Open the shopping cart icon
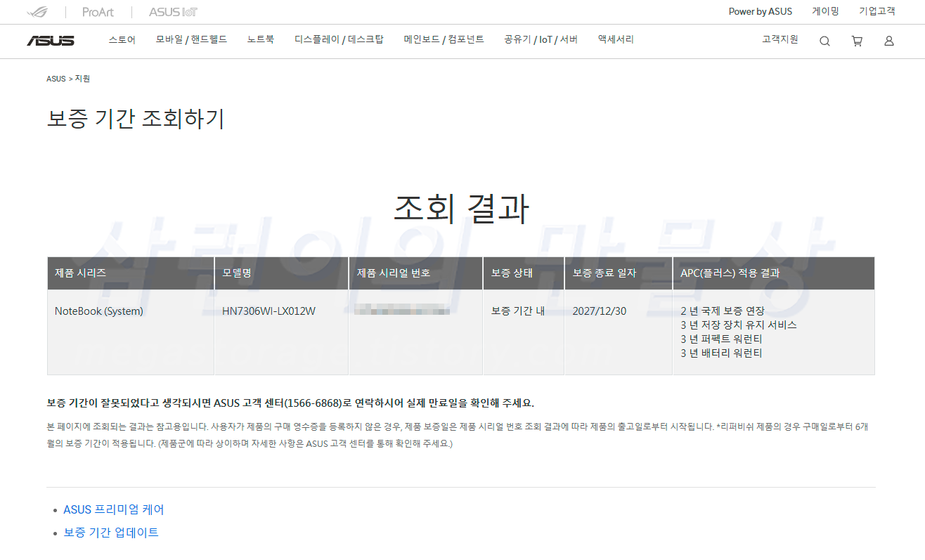This screenshot has height=560, width=925. 857,41
